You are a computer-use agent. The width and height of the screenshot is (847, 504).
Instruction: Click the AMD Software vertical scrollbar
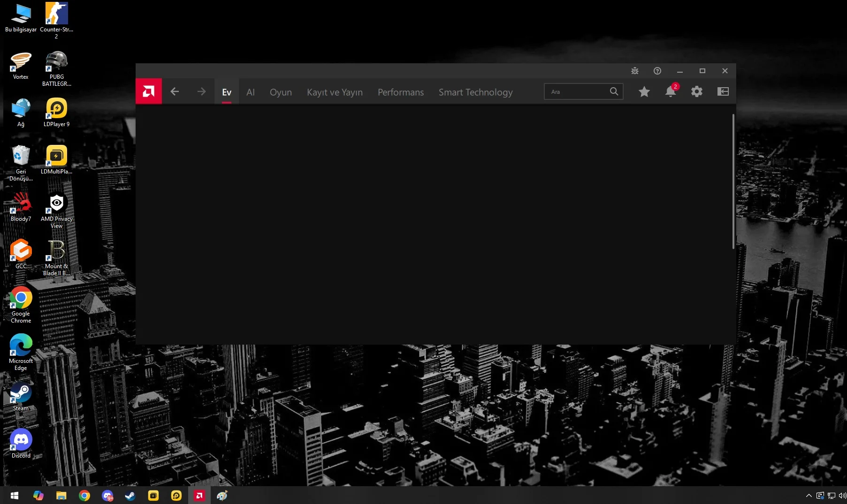733,181
